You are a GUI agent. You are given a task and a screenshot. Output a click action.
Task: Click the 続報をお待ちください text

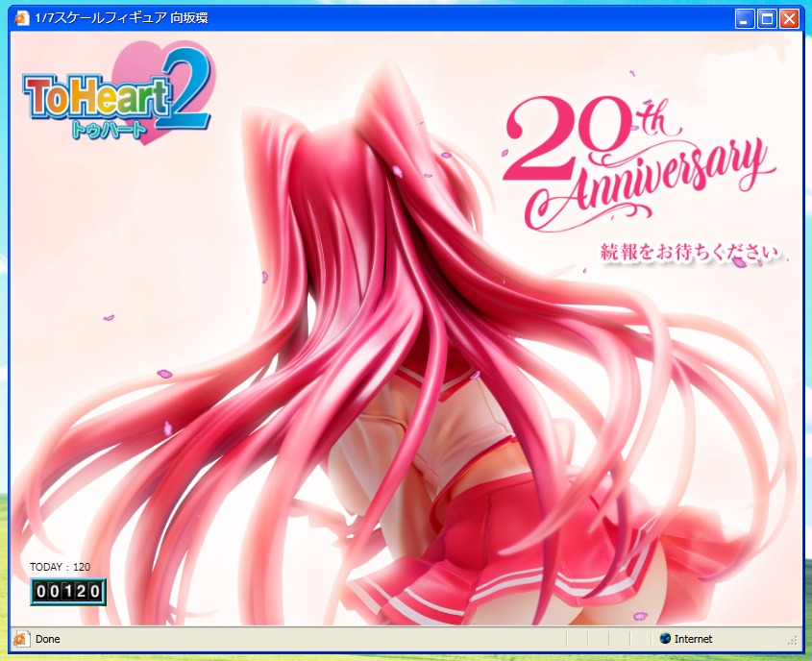(x=688, y=253)
